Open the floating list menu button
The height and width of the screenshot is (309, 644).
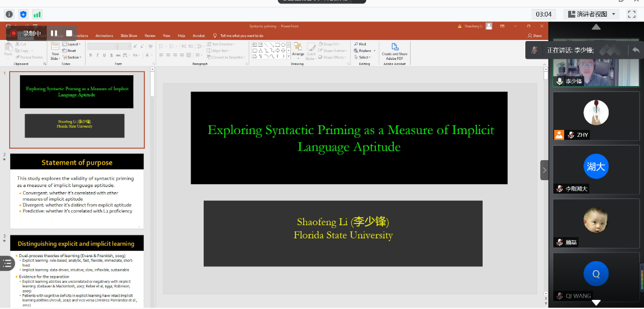coord(7,263)
